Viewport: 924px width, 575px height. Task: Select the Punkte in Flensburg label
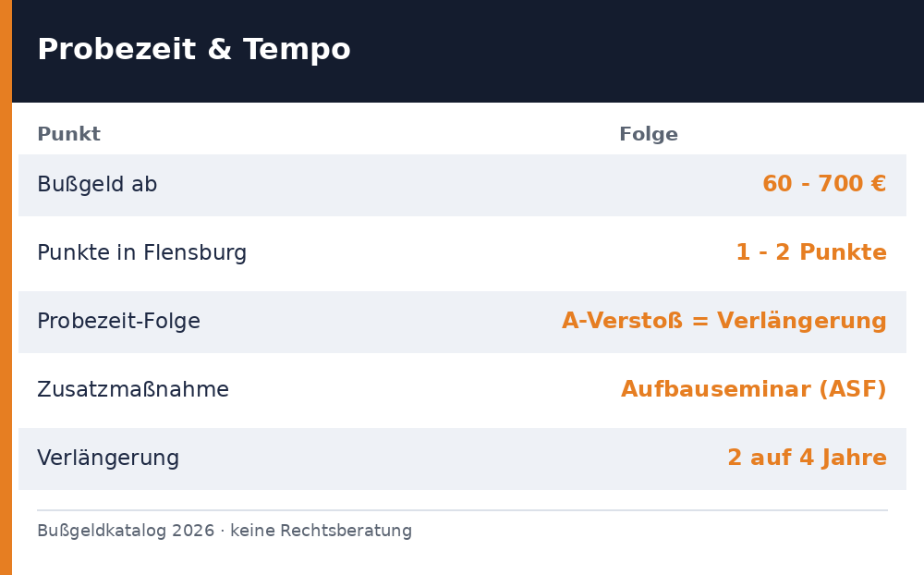142,253
